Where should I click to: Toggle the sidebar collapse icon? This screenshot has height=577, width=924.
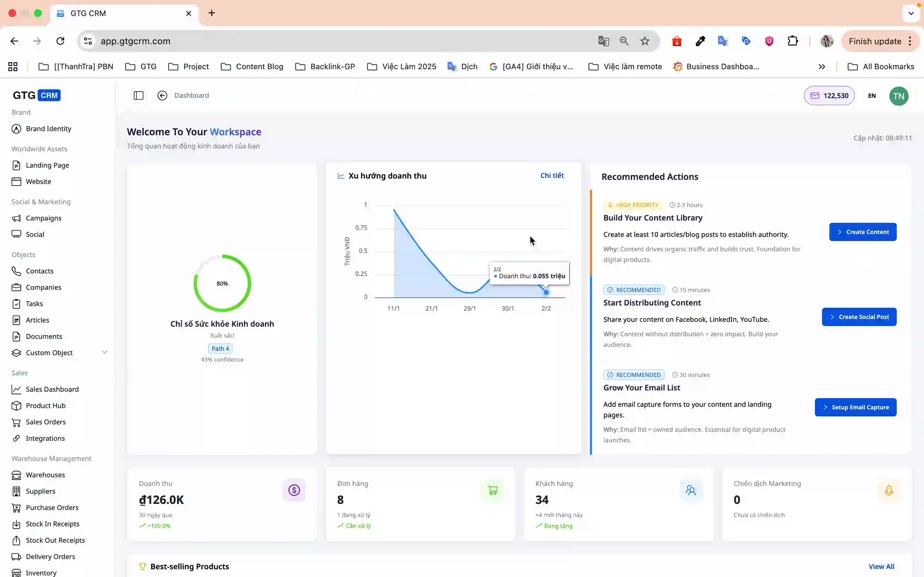tap(138, 96)
